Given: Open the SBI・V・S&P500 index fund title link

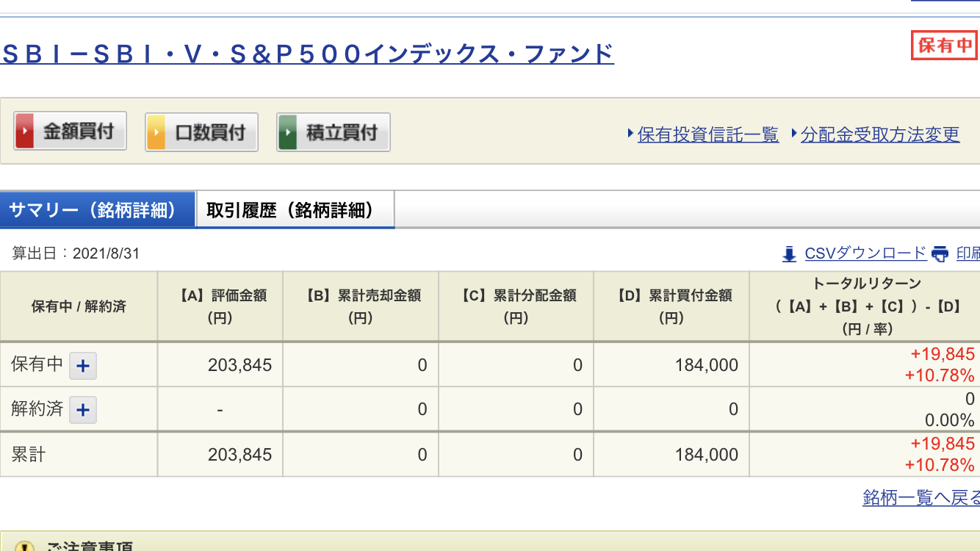Looking at the screenshot, I should click(308, 54).
